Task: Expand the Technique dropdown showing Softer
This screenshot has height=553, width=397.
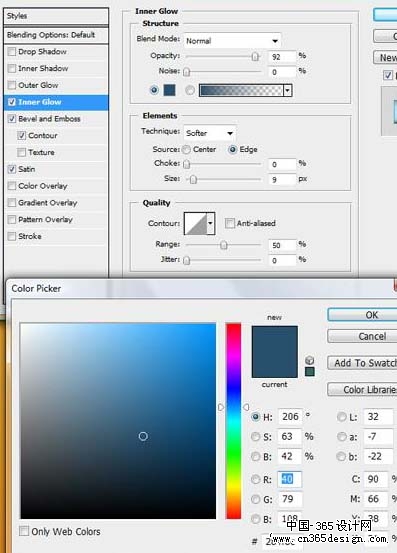Action: tap(209, 133)
